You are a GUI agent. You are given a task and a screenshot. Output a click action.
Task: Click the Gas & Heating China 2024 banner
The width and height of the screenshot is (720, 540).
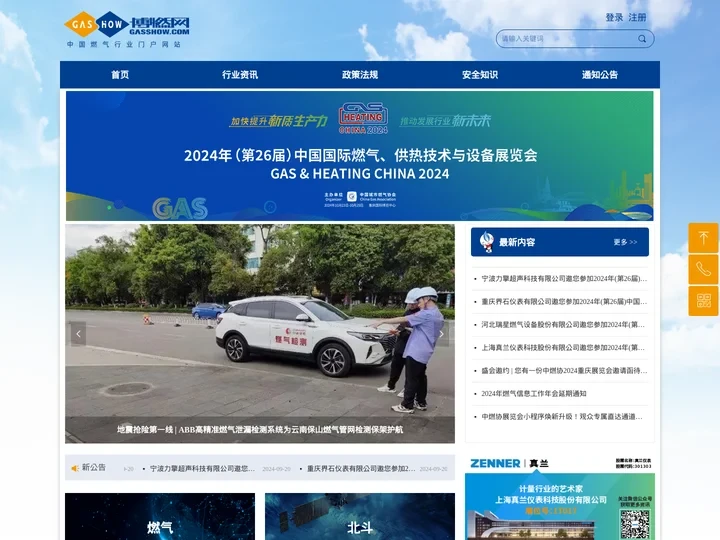(360, 156)
